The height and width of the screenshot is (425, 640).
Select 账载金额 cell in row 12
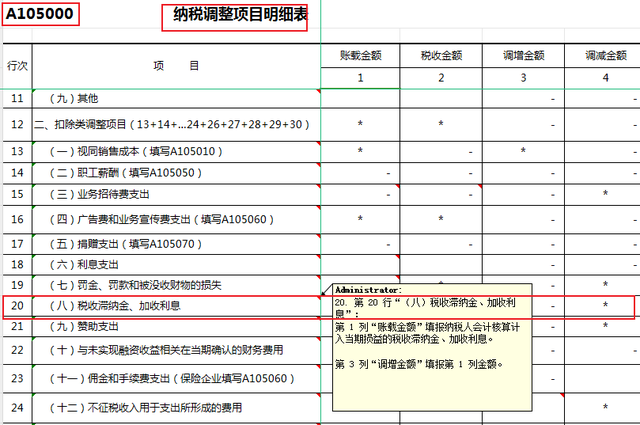pos(360,125)
